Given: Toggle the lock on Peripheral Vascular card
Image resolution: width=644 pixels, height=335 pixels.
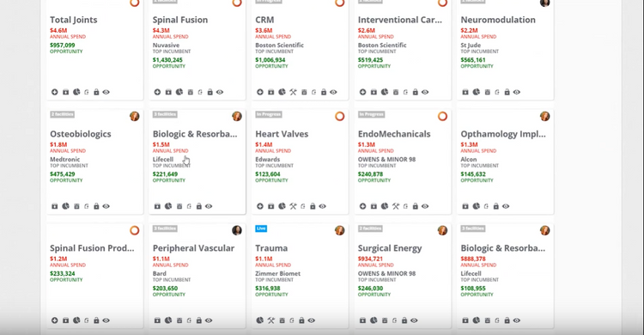Looking at the screenshot, I should tap(199, 320).
